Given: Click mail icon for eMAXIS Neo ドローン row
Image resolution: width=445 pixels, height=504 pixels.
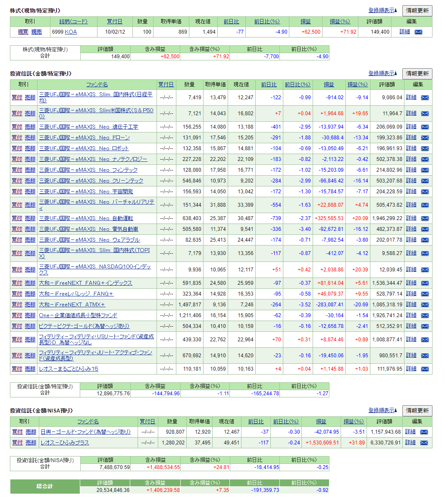Looking at the screenshot, I should (425, 138).
